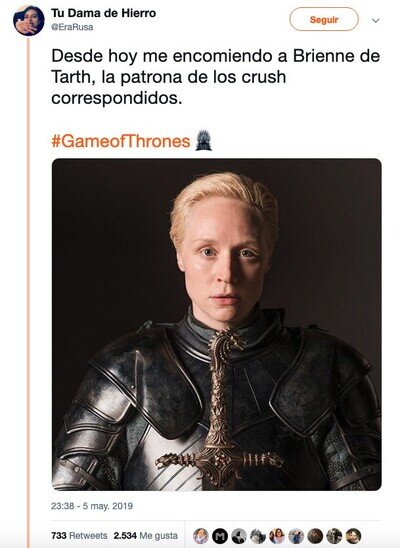Open the Tu Dama de Hierro profile avatar
Viewport: 400px width, 548px height.
(x=29, y=20)
